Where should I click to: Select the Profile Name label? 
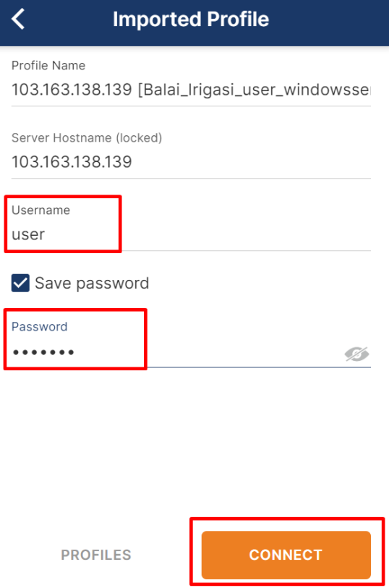48,66
